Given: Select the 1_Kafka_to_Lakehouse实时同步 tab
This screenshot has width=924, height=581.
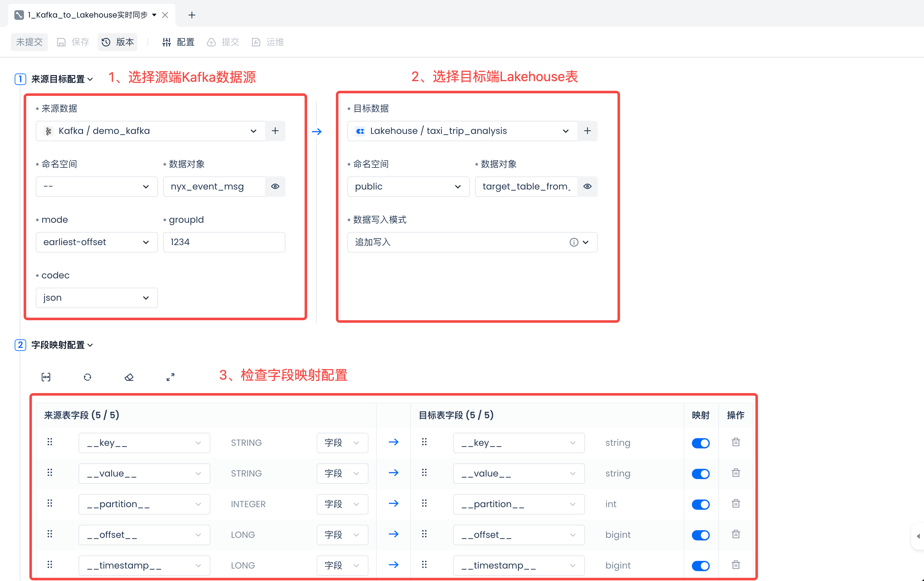Looking at the screenshot, I should [87, 15].
